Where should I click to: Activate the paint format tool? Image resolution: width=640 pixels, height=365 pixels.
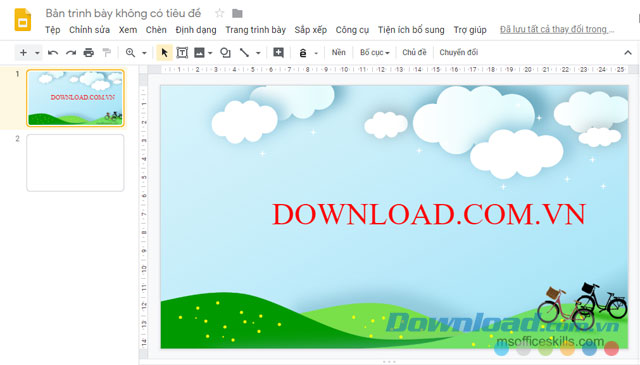click(107, 52)
